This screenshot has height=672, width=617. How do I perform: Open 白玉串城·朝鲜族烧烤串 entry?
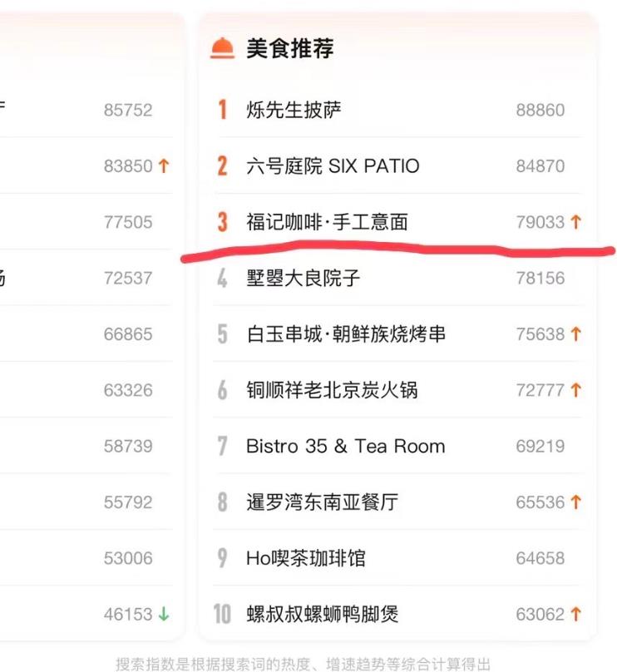346,334
